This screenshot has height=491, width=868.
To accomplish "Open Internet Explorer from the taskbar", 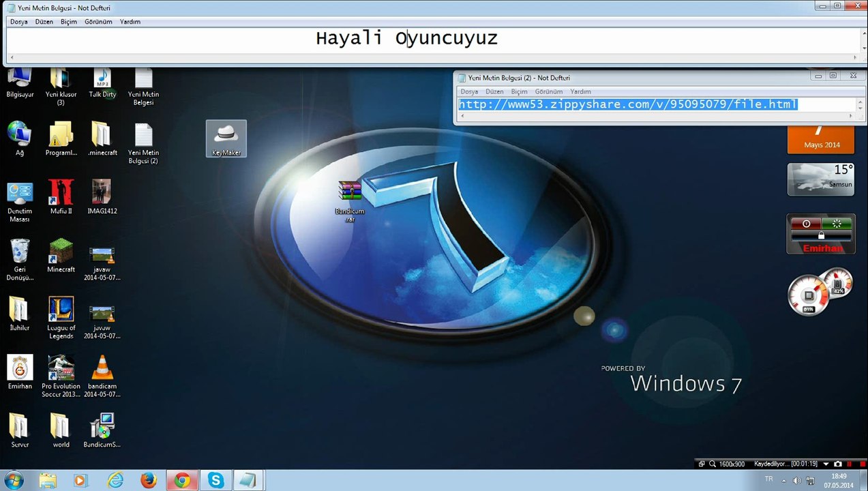I will 115,480.
